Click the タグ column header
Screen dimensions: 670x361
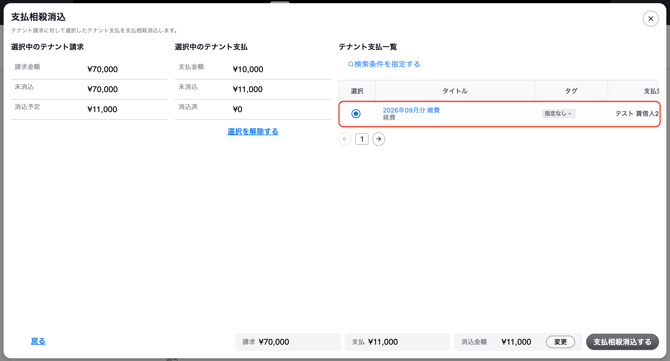coord(571,91)
